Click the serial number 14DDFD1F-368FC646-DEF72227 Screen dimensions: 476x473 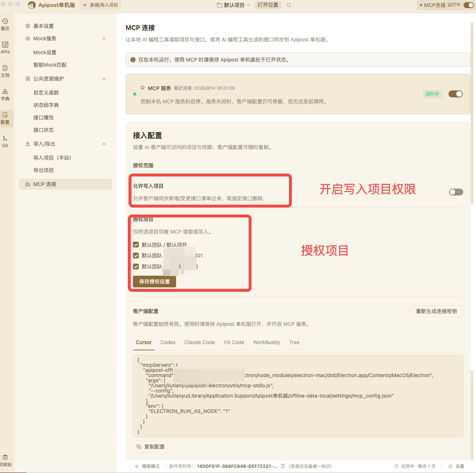[237, 466]
